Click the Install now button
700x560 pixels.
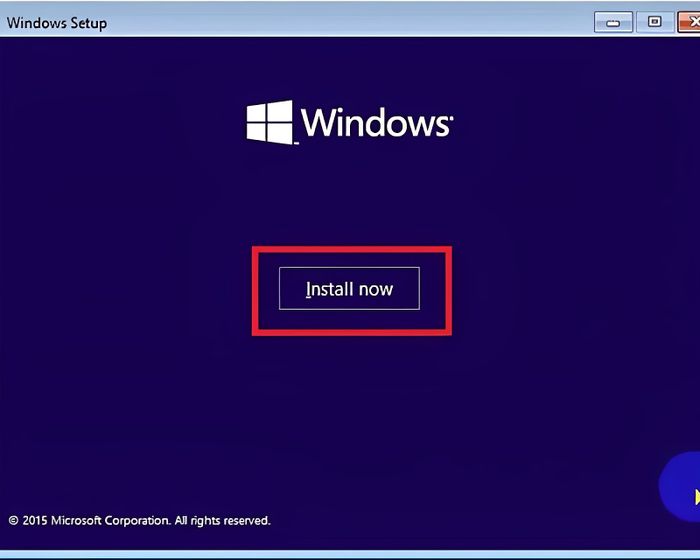pos(349,288)
